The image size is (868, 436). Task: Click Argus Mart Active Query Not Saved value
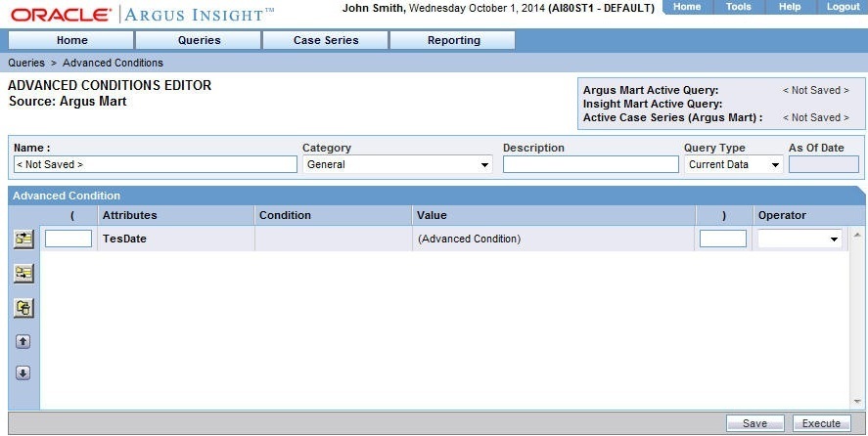click(x=815, y=90)
